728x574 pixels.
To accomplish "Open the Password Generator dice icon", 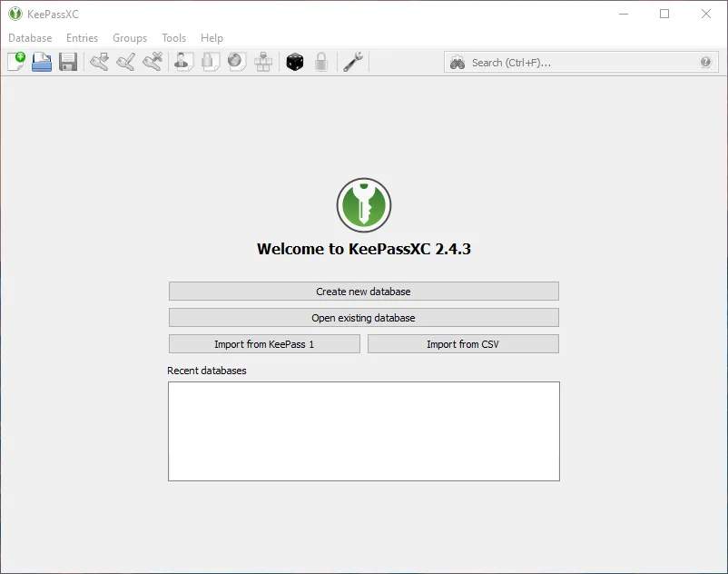I will 295,62.
